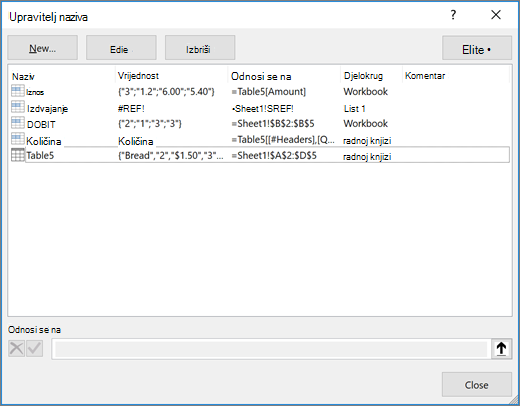Click the Izbriši delete button

pyautogui.click(x=200, y=48)
